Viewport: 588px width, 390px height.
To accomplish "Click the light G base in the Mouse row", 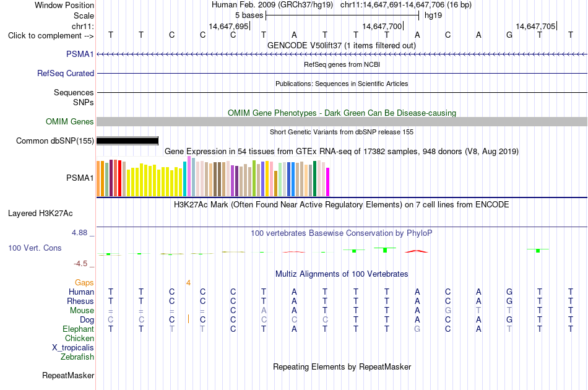I will pyautogui.click(x=447, y=311).
